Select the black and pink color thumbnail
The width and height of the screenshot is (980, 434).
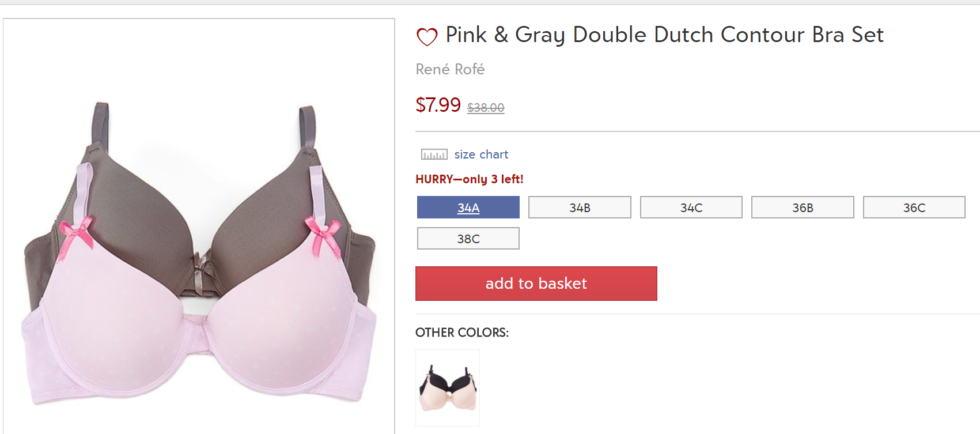(448, 388)
